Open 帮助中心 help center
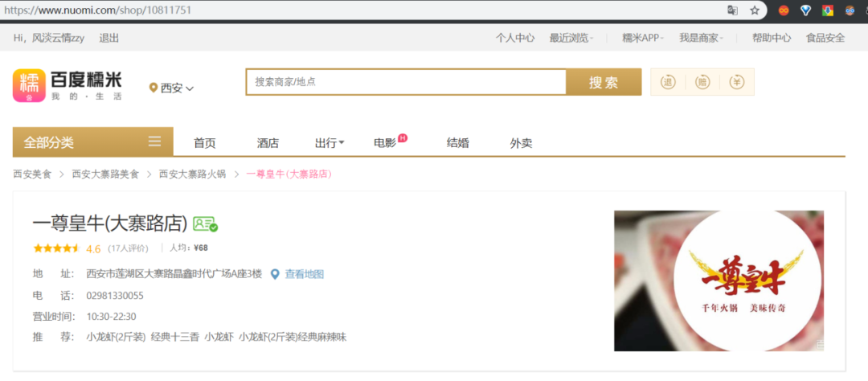Viewport: 868px width, 381px height. click(771, 39)
